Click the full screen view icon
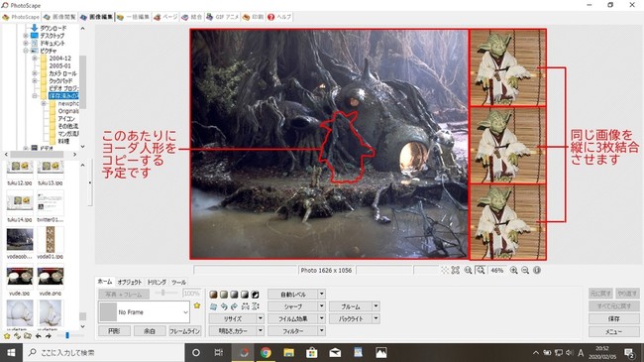Image resolution: width=644 pixels, height=362 pixels. pos(455,271)
